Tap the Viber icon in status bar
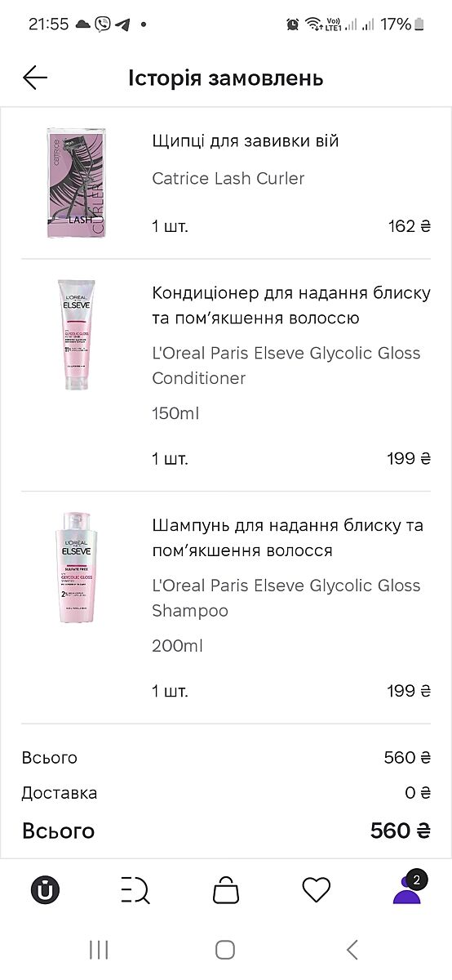Screen dimensions: 452x980 pos(103,24)
